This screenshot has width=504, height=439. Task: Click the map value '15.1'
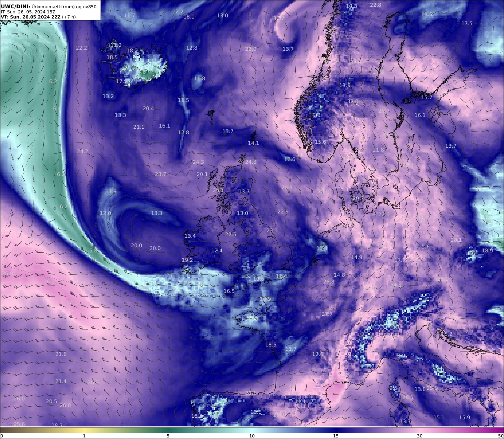pos(439,418)
